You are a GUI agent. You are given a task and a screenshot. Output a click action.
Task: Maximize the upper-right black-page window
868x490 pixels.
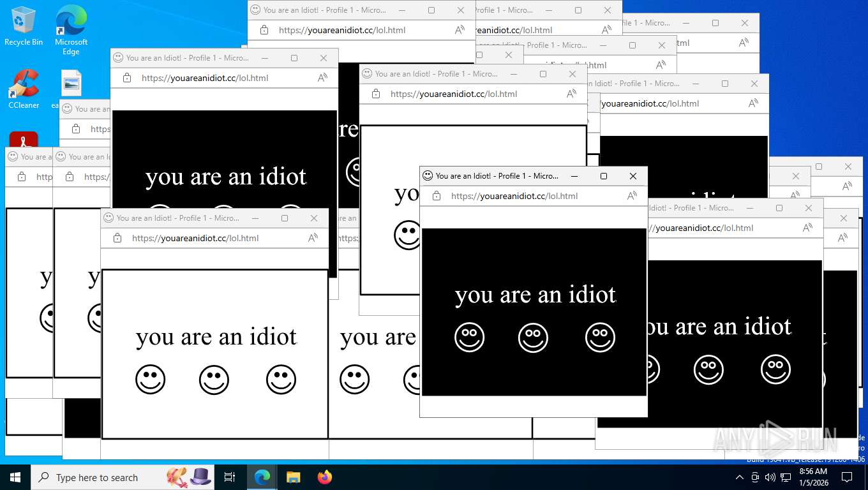point(725,84)
